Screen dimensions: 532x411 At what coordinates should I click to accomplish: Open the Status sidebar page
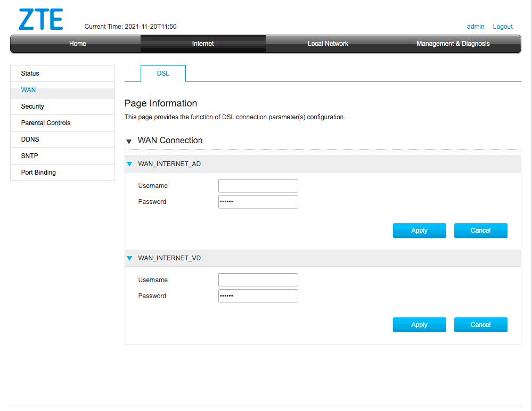30,73
